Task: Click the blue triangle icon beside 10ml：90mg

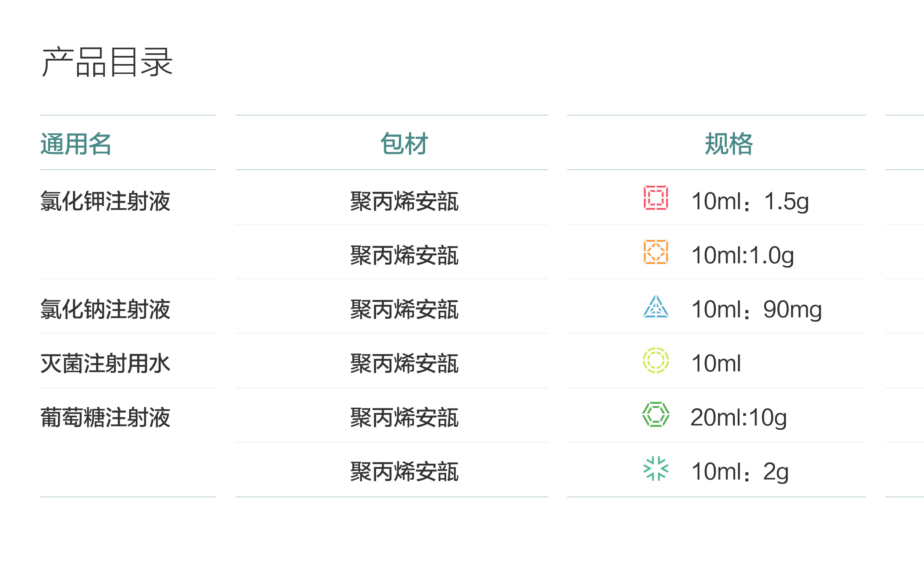Action: point(655,307)
